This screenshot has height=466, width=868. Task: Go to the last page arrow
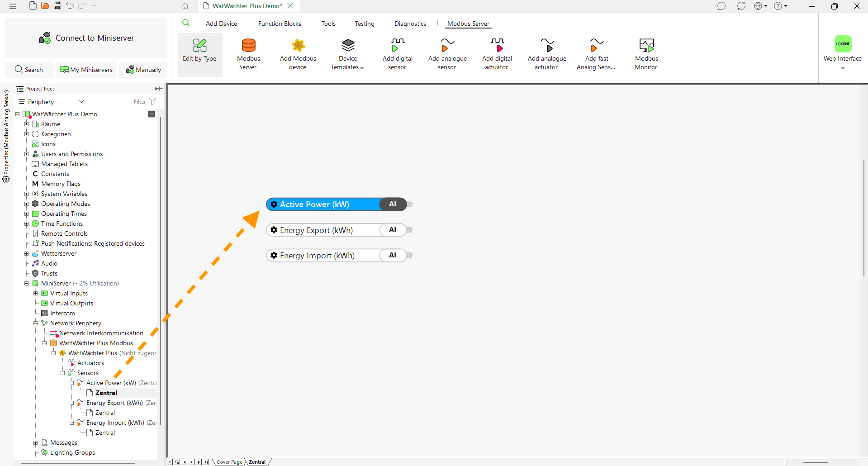(x=206, y=462)
